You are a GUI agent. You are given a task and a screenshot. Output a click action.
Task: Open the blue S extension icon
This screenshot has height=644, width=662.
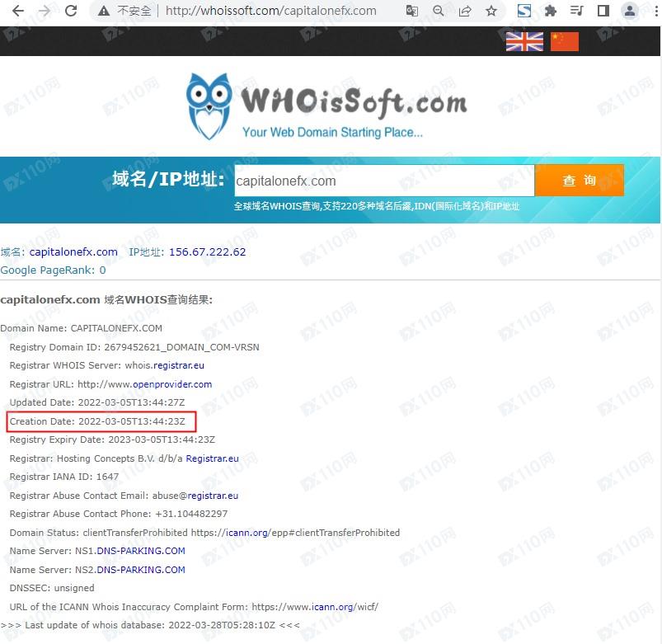point(524,11)
